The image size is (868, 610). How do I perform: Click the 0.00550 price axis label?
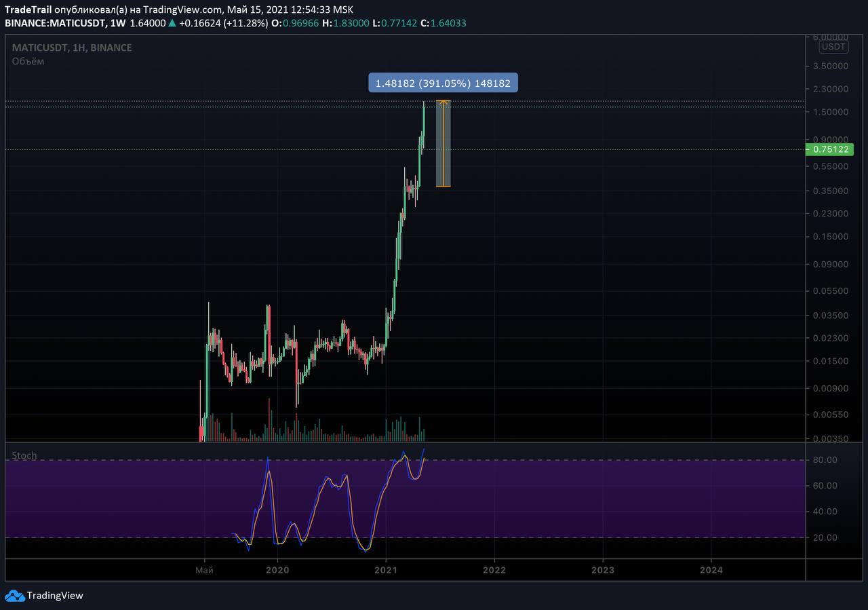point(830,415)
